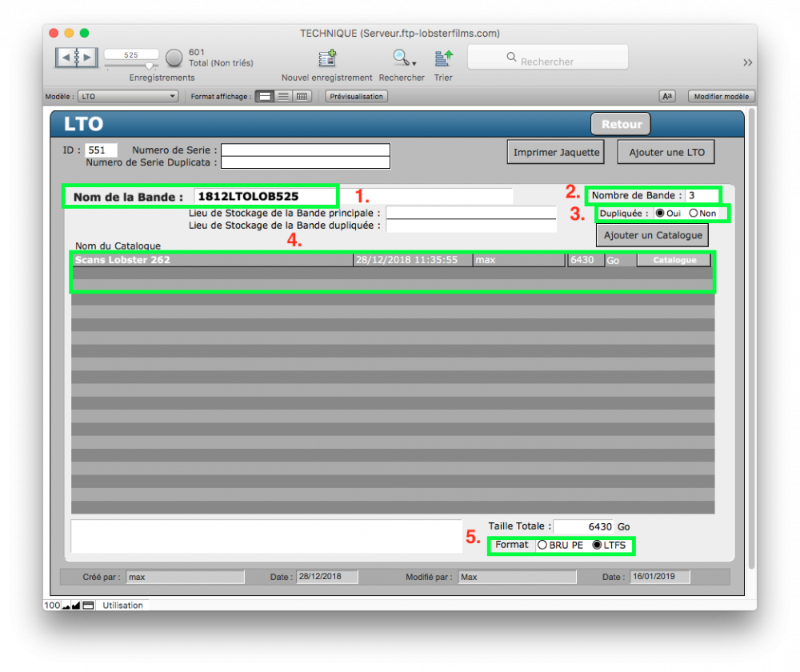The image size is (800, 672).
Task: Select Oui for Dupliquée
Action: click(660, 214)
